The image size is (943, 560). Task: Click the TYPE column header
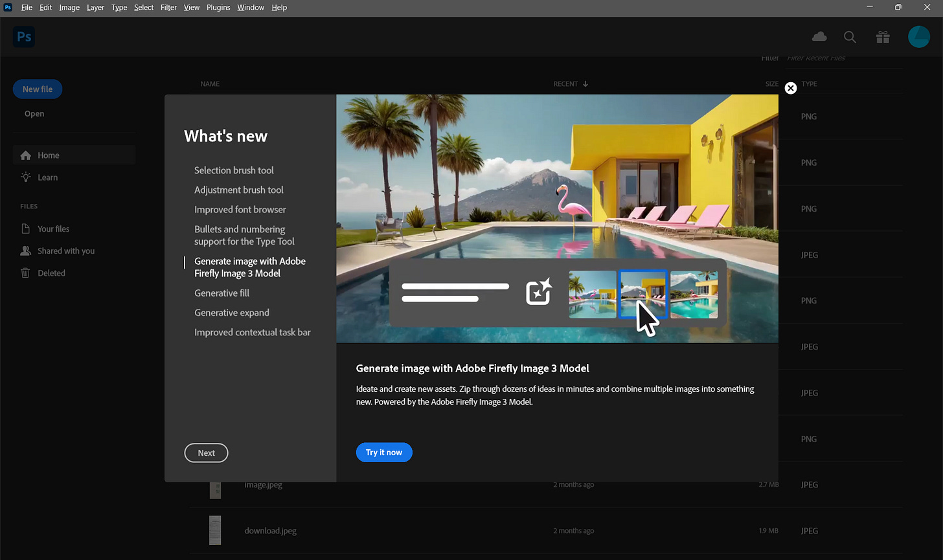click(x=809, y=84)
